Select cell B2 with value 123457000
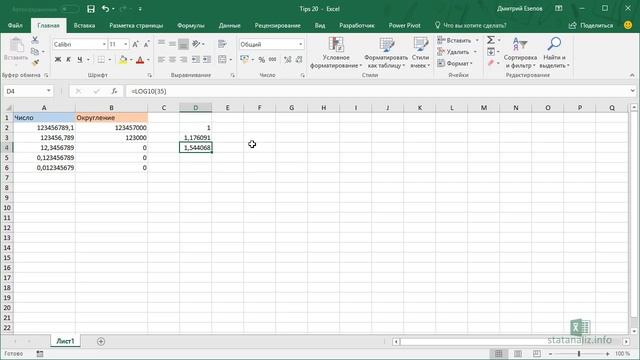640x360 pixels. (x=111, y=128)
